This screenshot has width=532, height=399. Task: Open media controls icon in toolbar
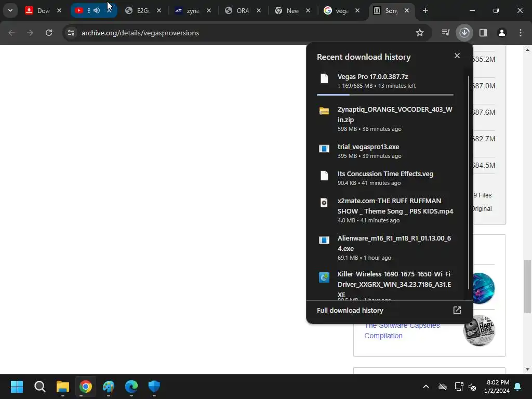[x=445, y=33]
